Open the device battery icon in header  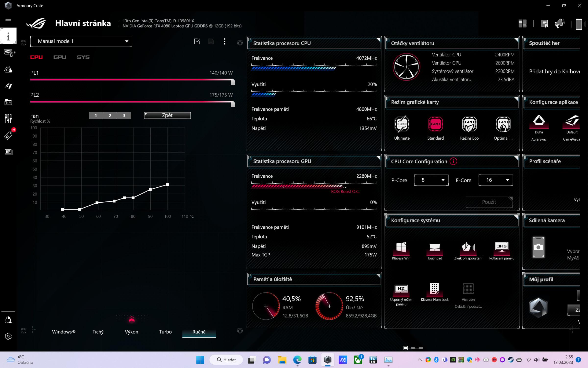click(x=579, y=24)
